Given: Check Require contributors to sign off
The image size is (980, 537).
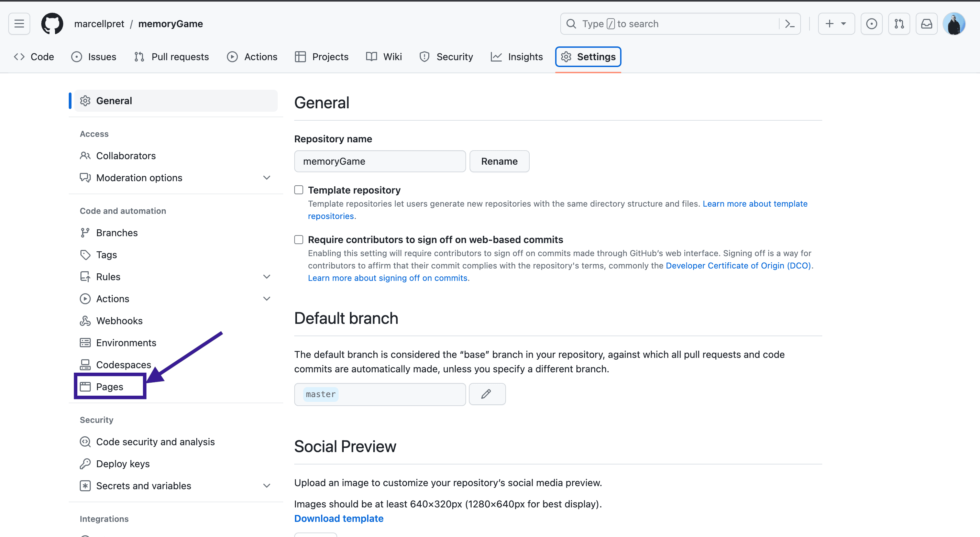Looking at the screenshot, I should pos(298,239).
